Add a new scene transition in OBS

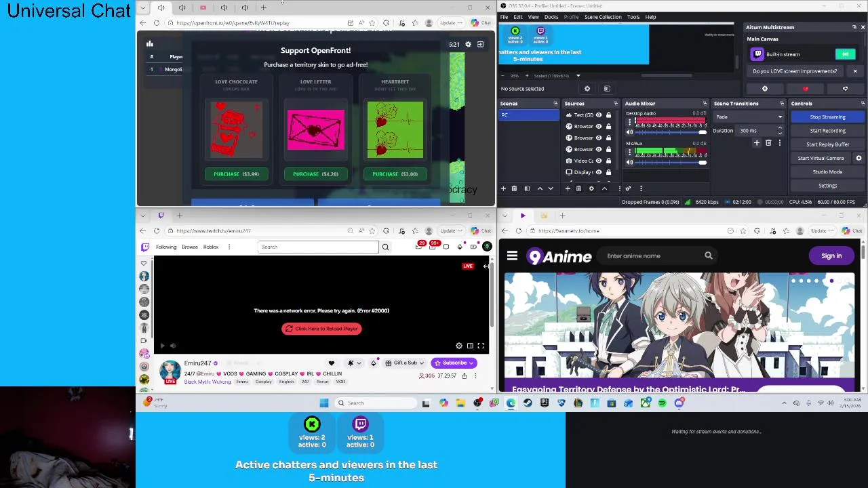[757, 143]
